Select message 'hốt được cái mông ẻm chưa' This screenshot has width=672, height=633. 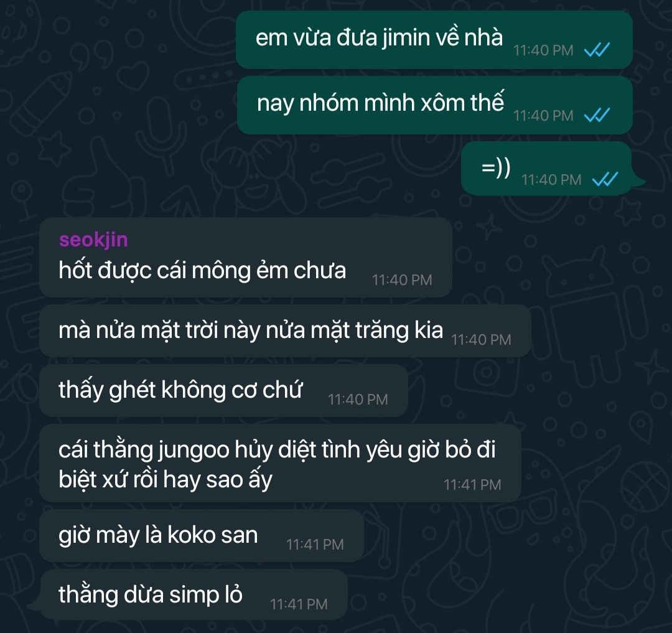pyautogui.click(x=246, y=257)
